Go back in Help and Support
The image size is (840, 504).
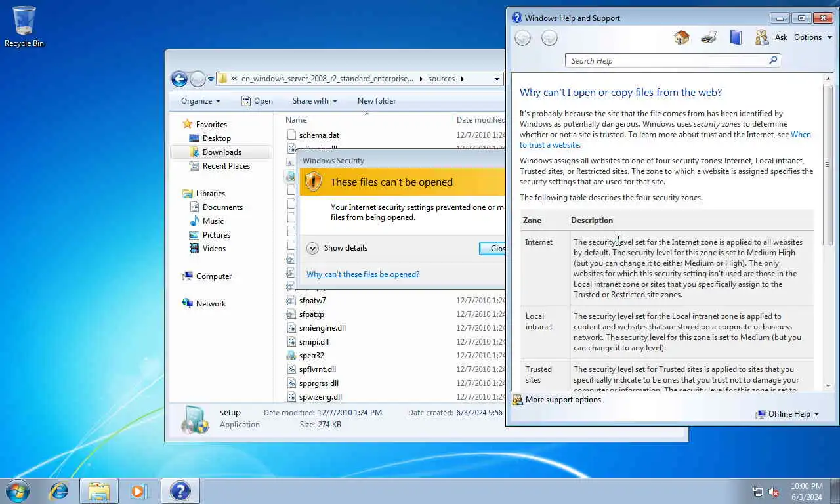coord(522,38)
